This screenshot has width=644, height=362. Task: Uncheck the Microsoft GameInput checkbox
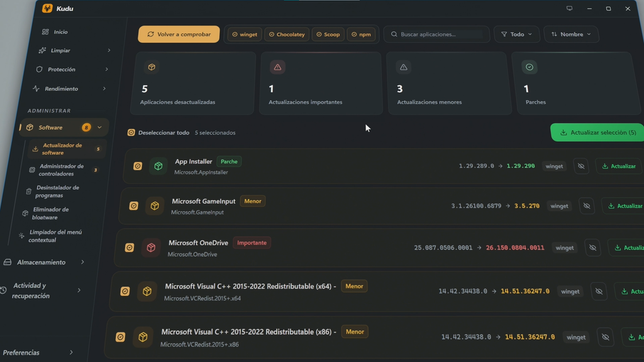click(133, 206)
